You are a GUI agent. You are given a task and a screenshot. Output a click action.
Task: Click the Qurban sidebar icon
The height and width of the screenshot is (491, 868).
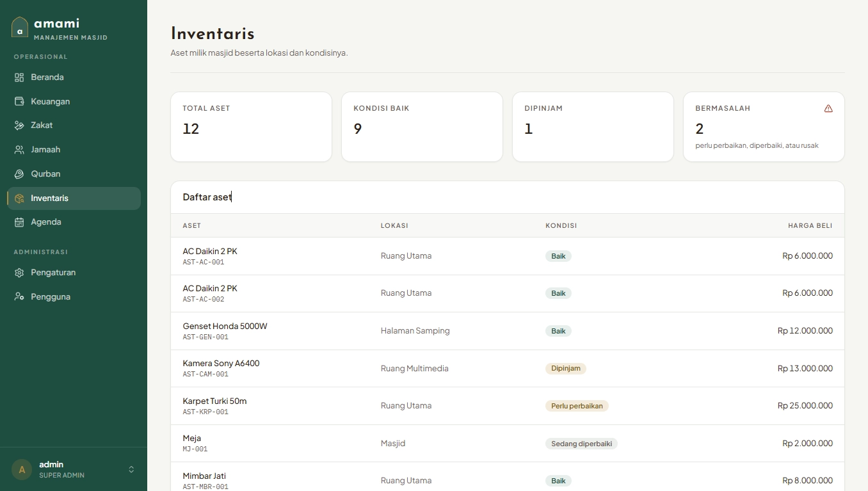[x=19, y=174]
